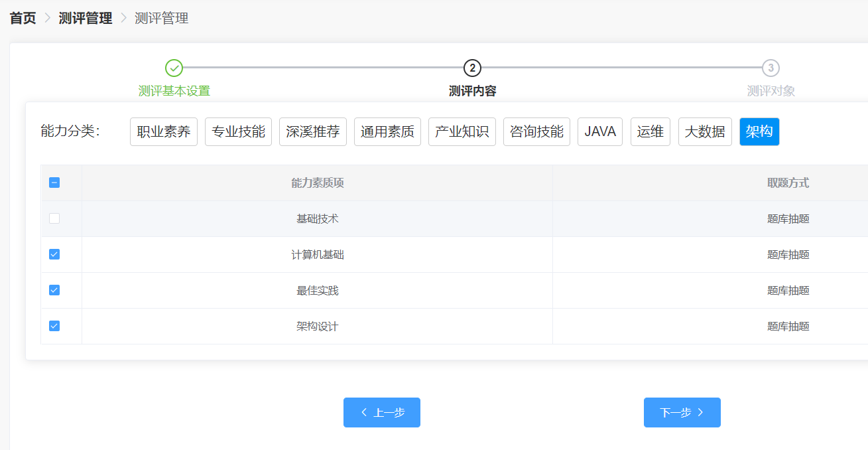Viewport: 868px width, 450px height.
Task: Click the step 3 circle icon
Action: 771,68
